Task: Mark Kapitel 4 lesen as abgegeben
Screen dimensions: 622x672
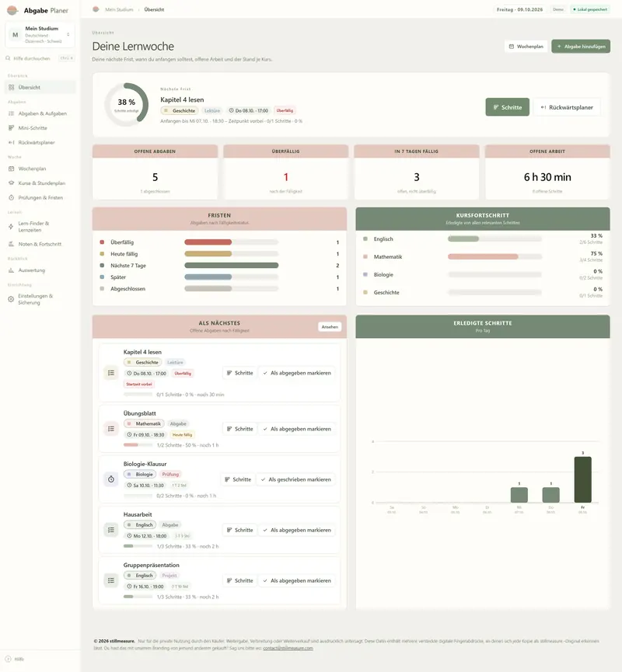Action: click(x=297, y=373)
